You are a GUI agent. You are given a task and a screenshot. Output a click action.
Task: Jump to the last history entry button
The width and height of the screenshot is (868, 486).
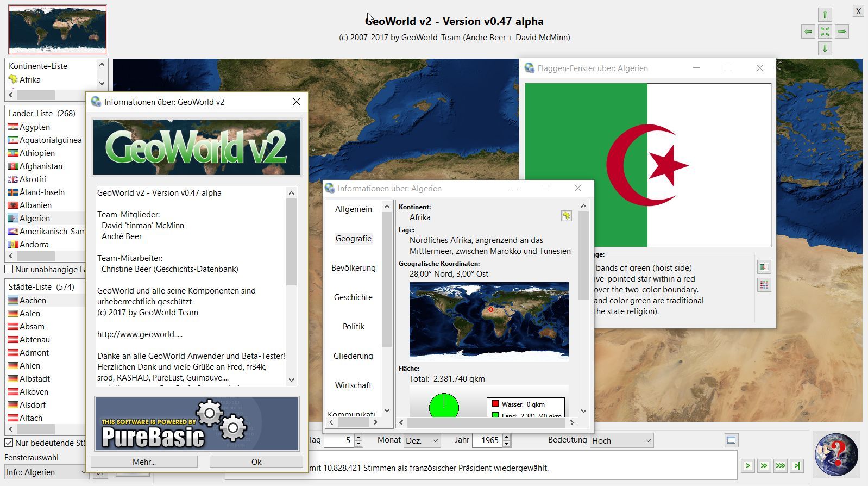(797, 465)
